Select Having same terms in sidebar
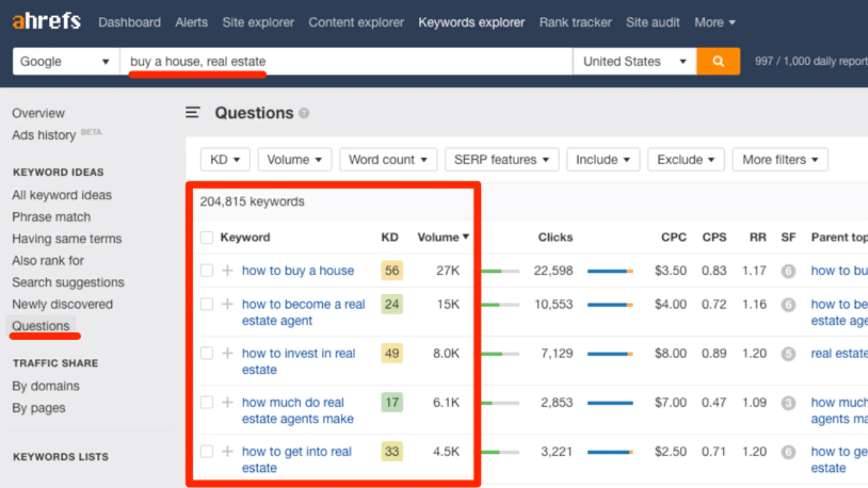This screenshot has height=488, width=868. pos(67,239)
